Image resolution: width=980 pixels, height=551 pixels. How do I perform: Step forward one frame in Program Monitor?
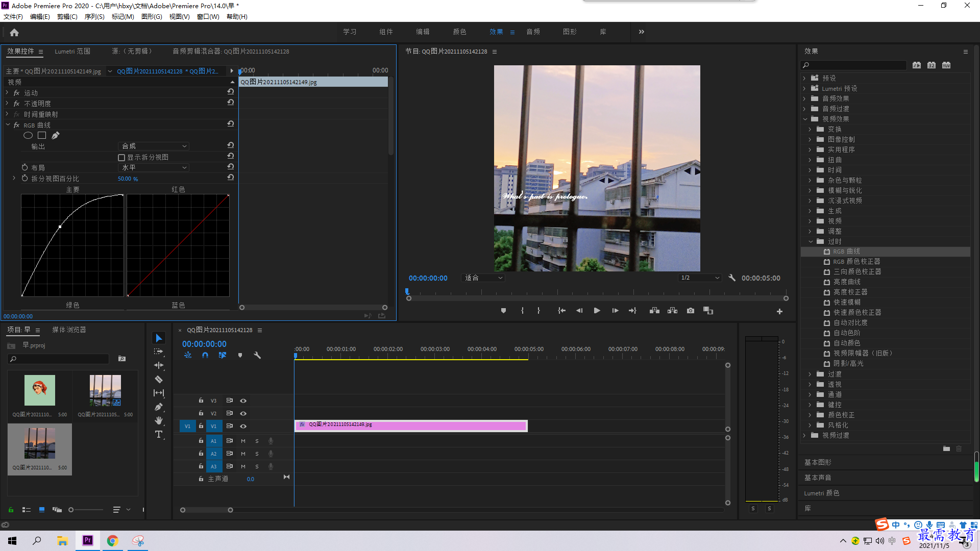tap(615, 311)
